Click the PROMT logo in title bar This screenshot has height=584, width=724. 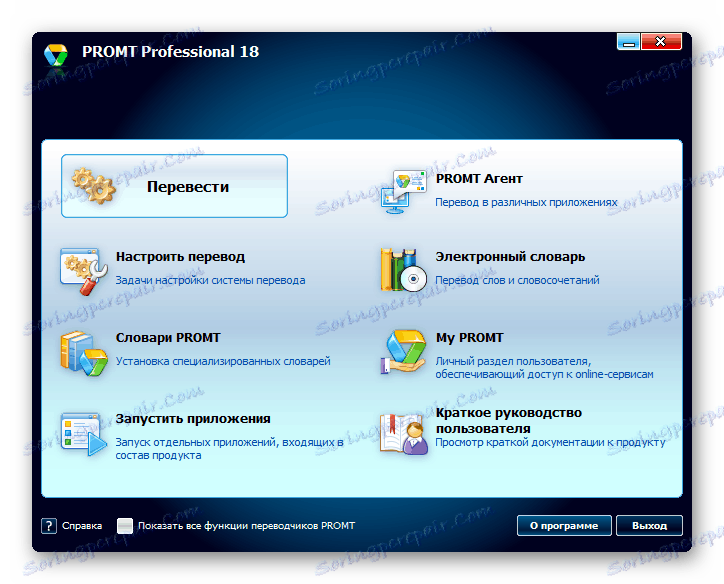coord(56,55)
